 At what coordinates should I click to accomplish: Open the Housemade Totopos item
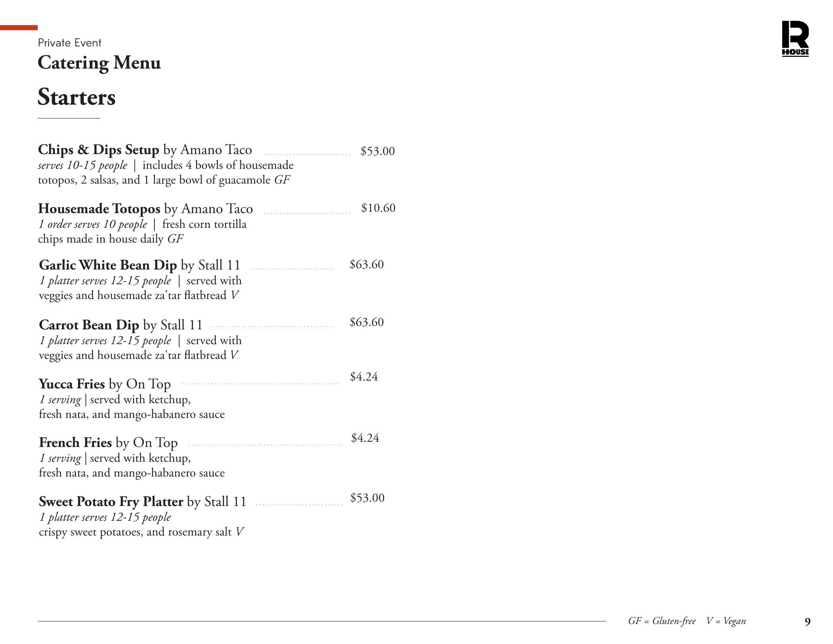(99, 209)
